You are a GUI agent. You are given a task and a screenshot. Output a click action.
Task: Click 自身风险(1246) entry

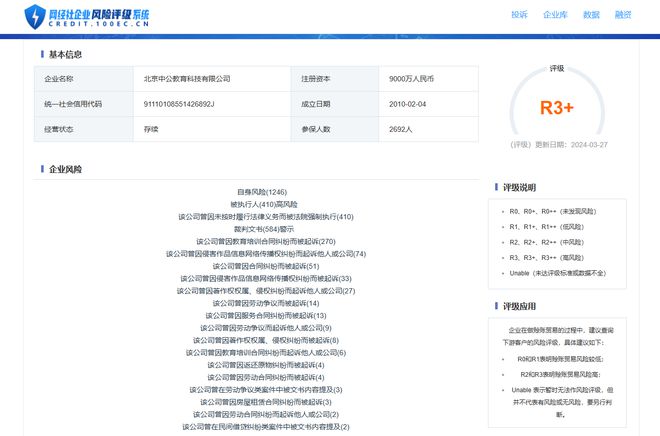click(262, 192)
